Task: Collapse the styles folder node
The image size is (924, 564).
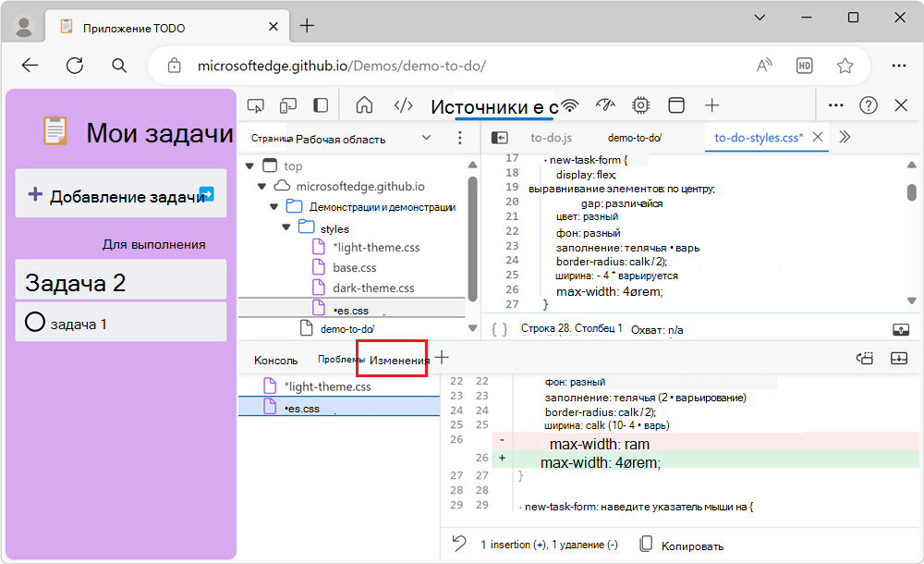Action: point(286,227)
